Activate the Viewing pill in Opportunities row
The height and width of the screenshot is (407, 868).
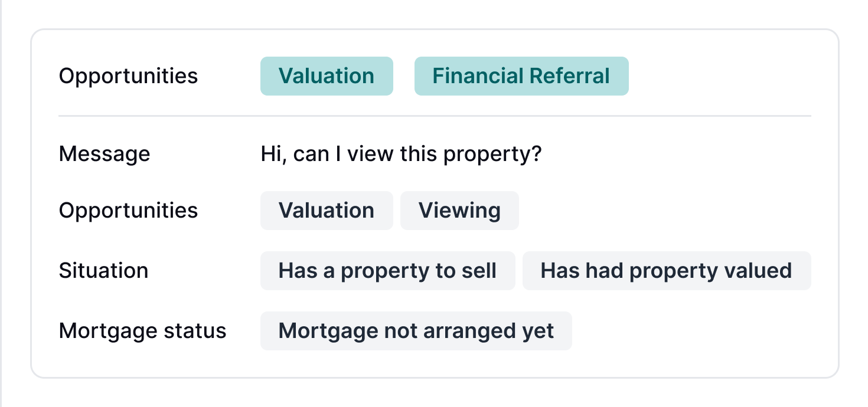459,210
